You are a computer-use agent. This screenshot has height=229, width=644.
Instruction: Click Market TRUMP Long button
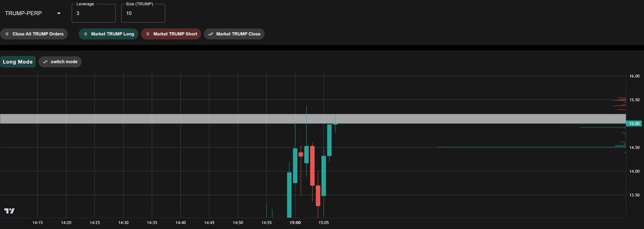(x=109, y=34)
